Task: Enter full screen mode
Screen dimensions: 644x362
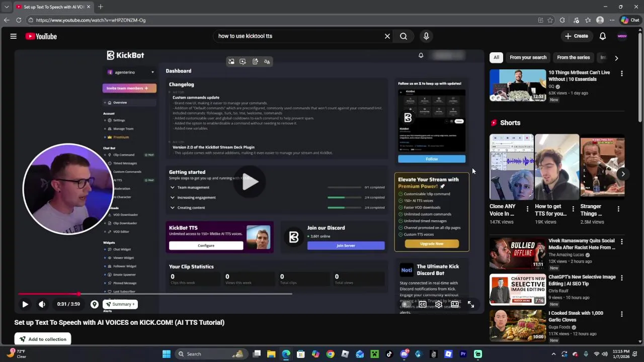Action: [x=471, y=304]
